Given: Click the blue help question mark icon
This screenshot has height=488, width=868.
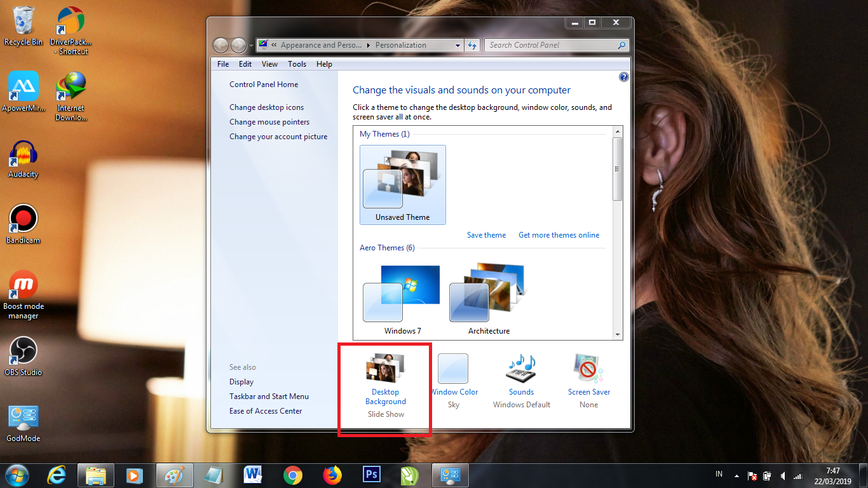Looking at the screenshot, I should coord(623,77).
